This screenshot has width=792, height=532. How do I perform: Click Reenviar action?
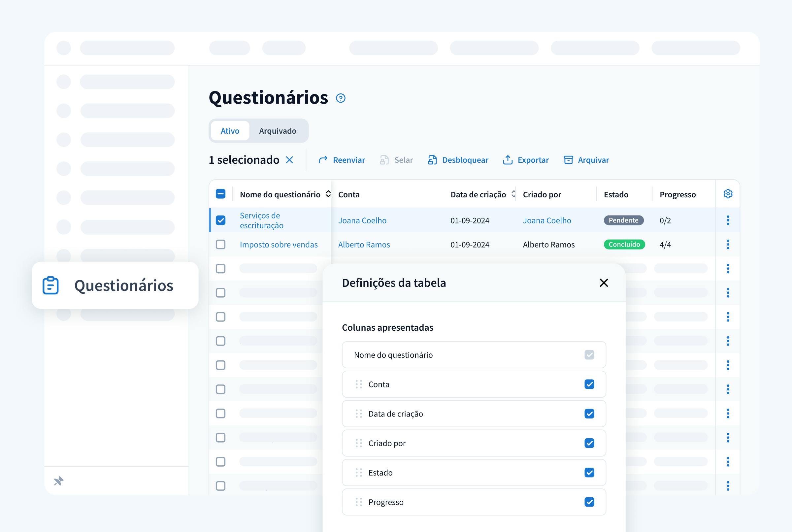click(342, 160)
